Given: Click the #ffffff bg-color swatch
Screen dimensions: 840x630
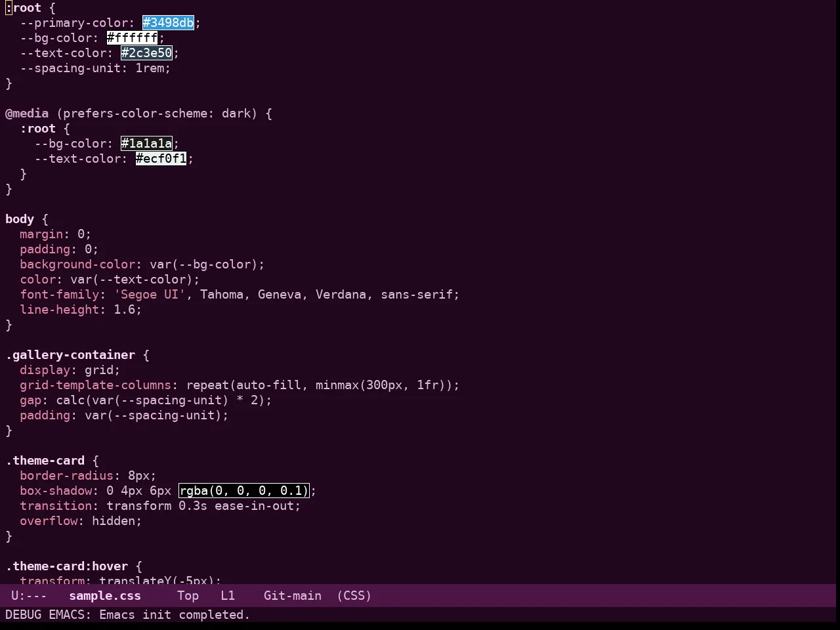Looking at the screenshot, I should (133, 38).
